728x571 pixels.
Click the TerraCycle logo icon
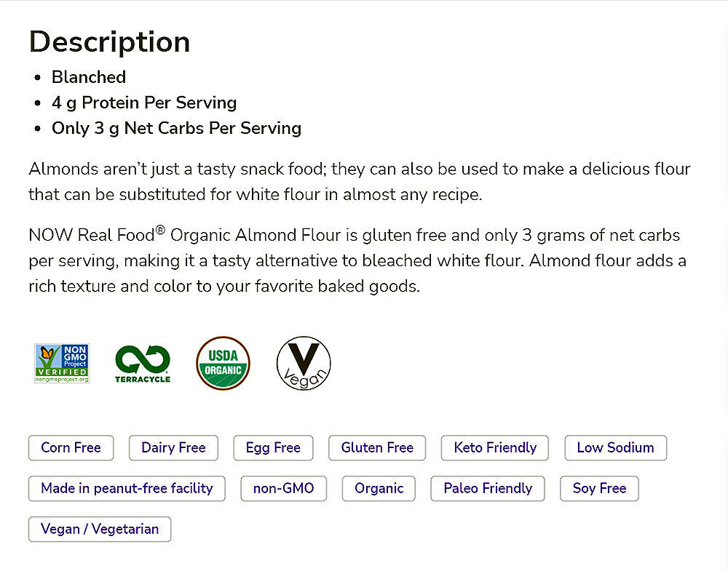coord(143,363)
